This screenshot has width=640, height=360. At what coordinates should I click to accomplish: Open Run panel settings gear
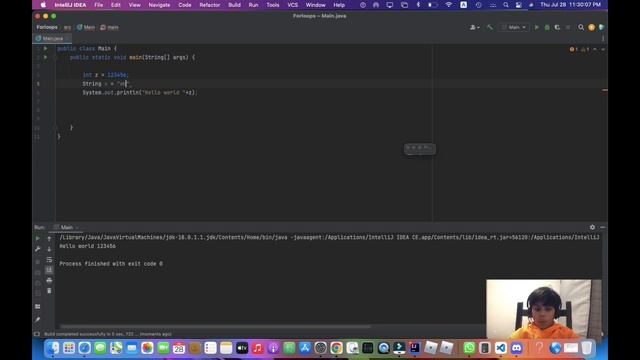[592, 227]
